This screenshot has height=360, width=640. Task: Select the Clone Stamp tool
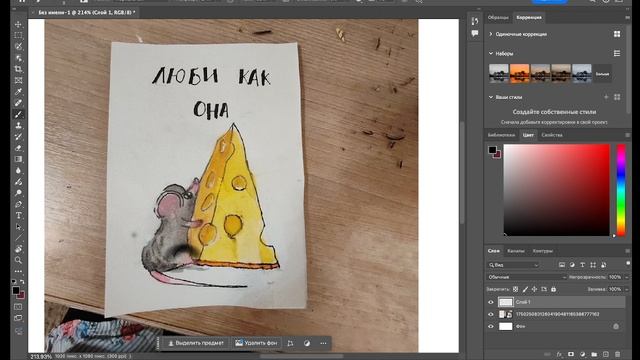(x=18, y=125)
